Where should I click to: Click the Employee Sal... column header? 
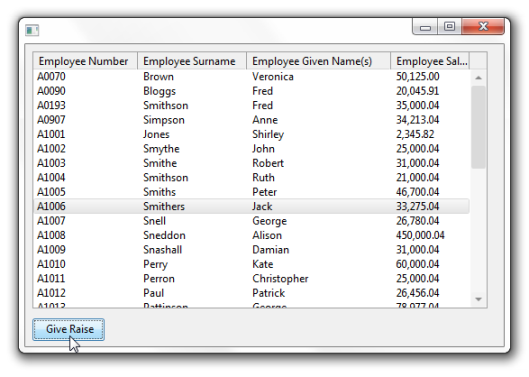point(430,61)
